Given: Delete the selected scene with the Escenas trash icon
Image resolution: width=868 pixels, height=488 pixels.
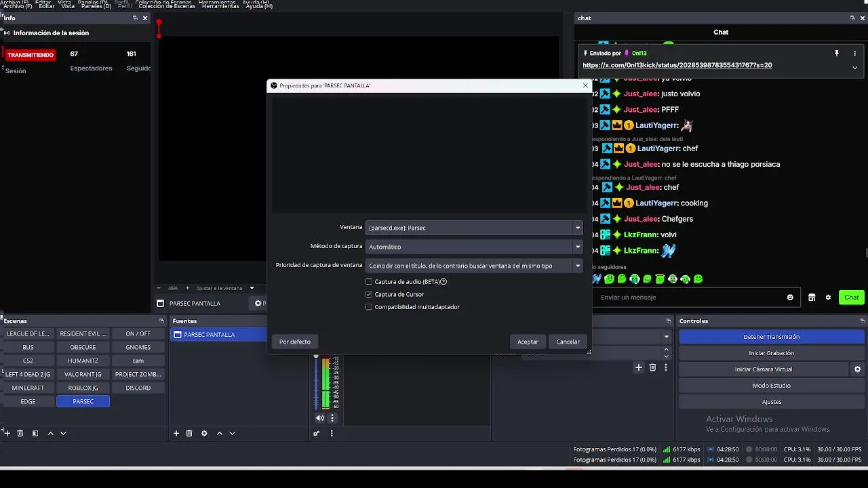Looking at the screenshot, I should [20, 433].
